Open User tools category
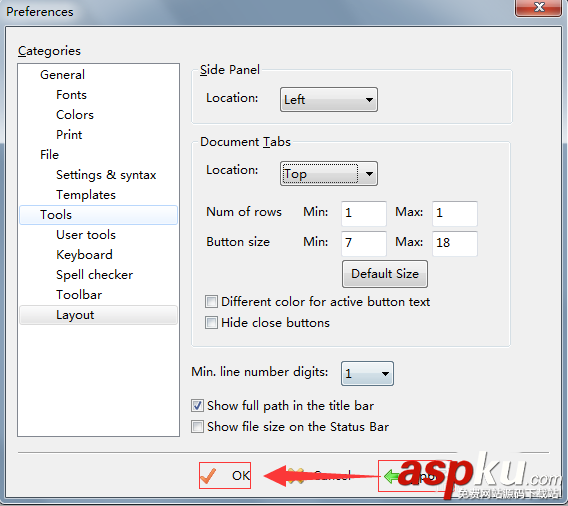 coord(86,235)
